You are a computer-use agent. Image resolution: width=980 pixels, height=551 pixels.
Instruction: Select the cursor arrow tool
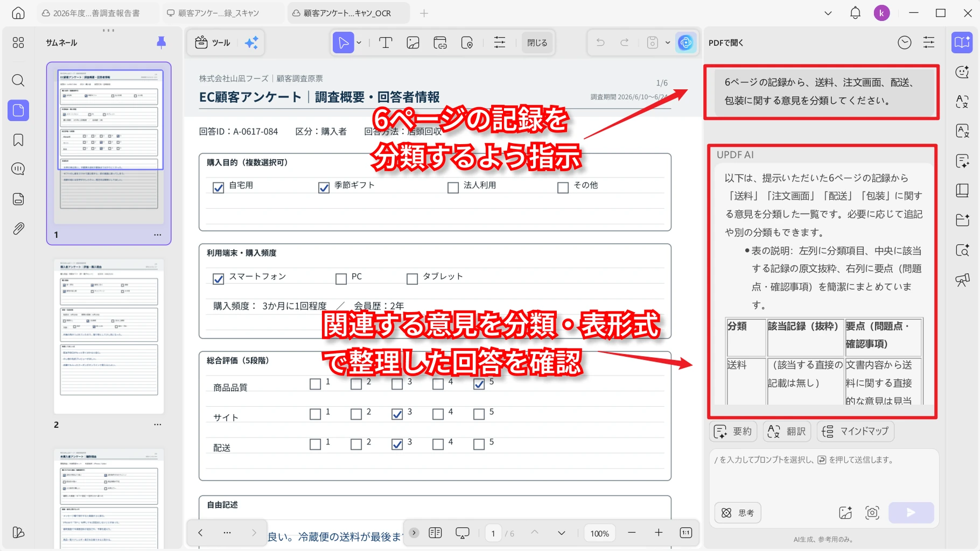click(x=344, y=43)
